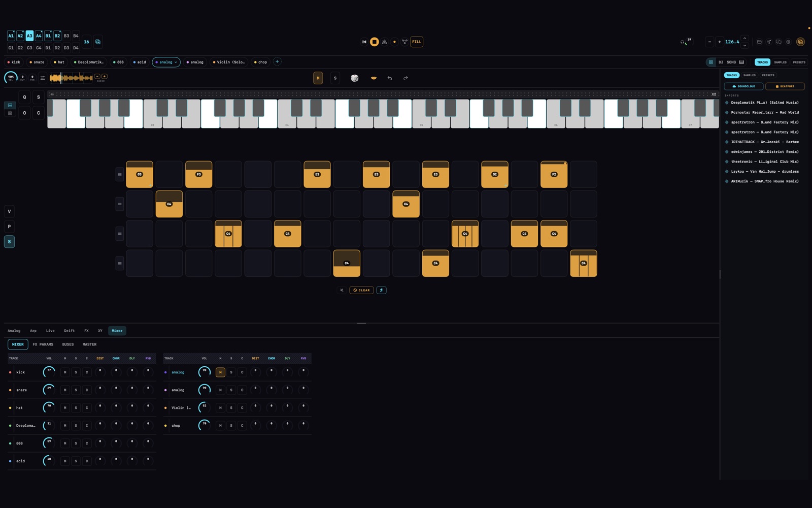Click the G3 step in the sequencer grid
This screenshot has width=812, height=508.
[x=140, y=175]
